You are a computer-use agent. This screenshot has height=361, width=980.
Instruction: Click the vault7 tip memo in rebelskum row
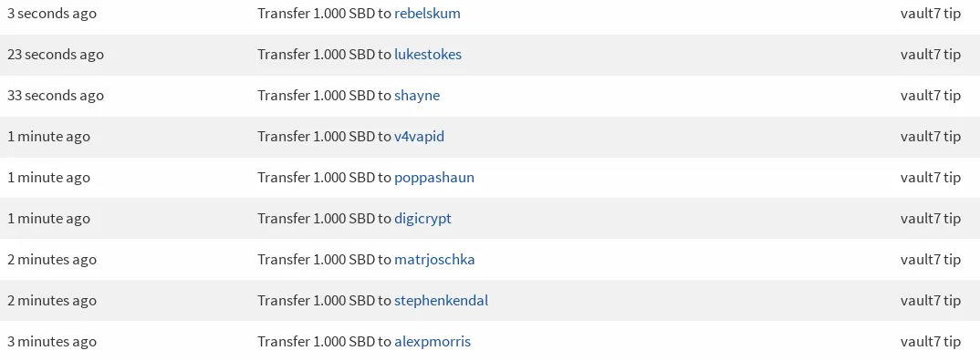(x=931, y=13)
